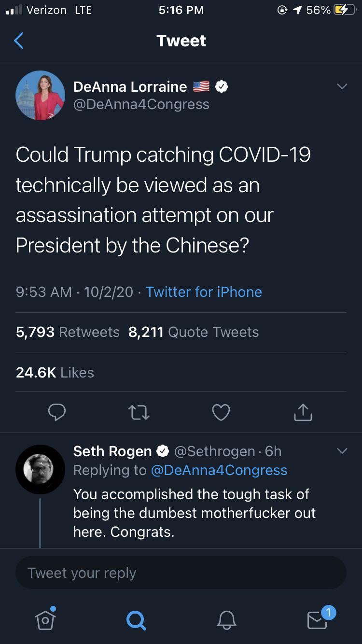The image size is (362, 644).
Task: Select the Retweet icon under the tweet
Action: [x=139, y=412]
